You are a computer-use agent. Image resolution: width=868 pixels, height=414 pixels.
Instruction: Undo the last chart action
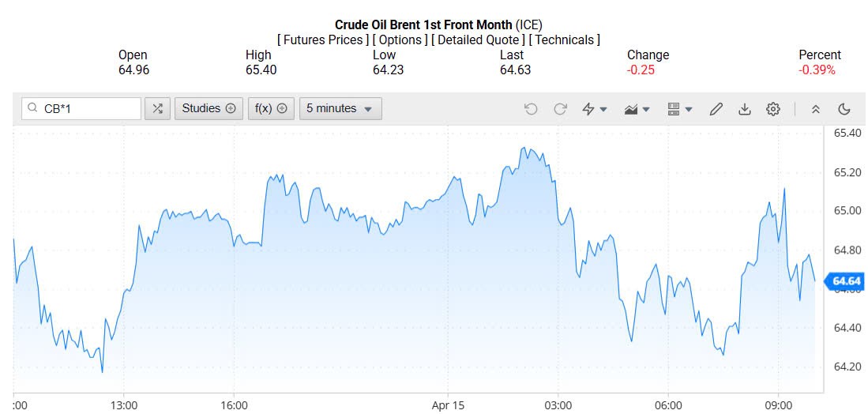click(531, 109)
